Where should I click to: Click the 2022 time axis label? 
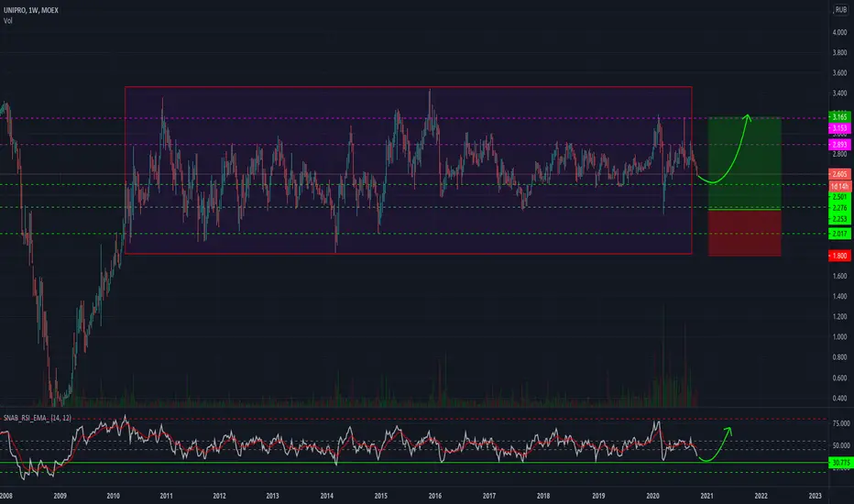coord(761,496)
